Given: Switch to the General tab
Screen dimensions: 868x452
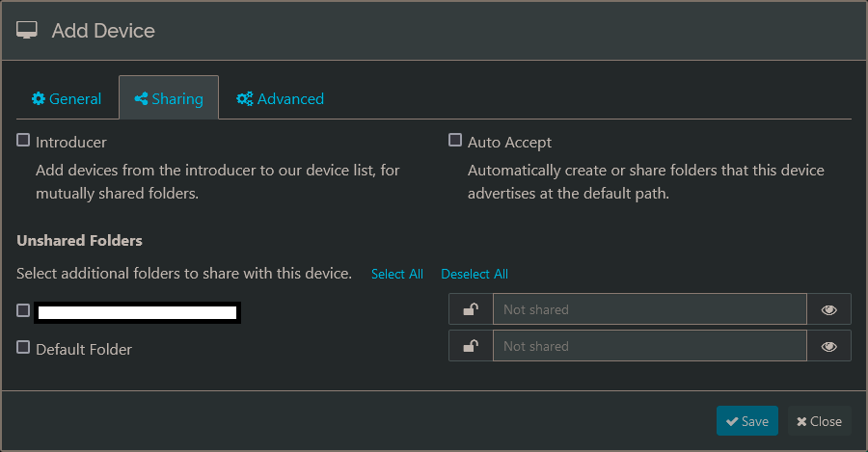Looking at the screenshot, I should 67,98.
